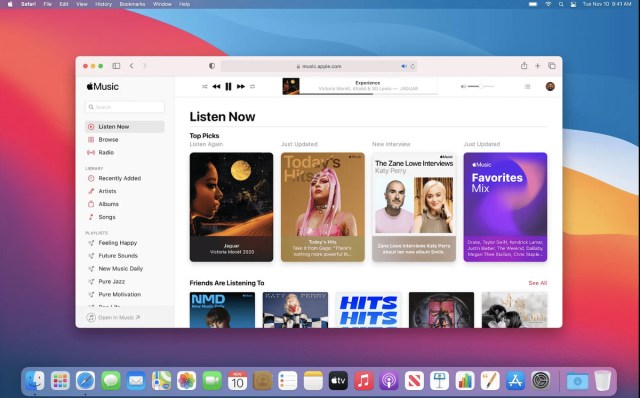The height and width of the screenshot is (398, 640).
Task: Click the now playing album artwork
Action: click(x=291, y=86)
